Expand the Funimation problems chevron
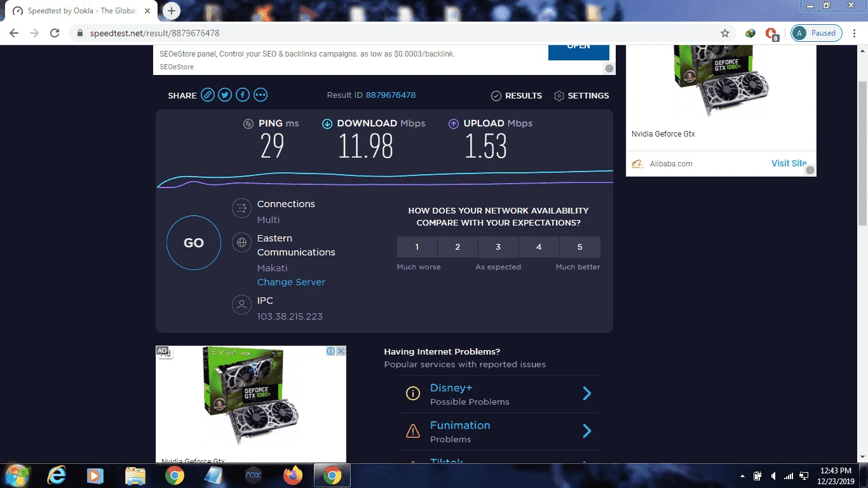The width and height of the screenshot is (868, 488). [587, 431]
